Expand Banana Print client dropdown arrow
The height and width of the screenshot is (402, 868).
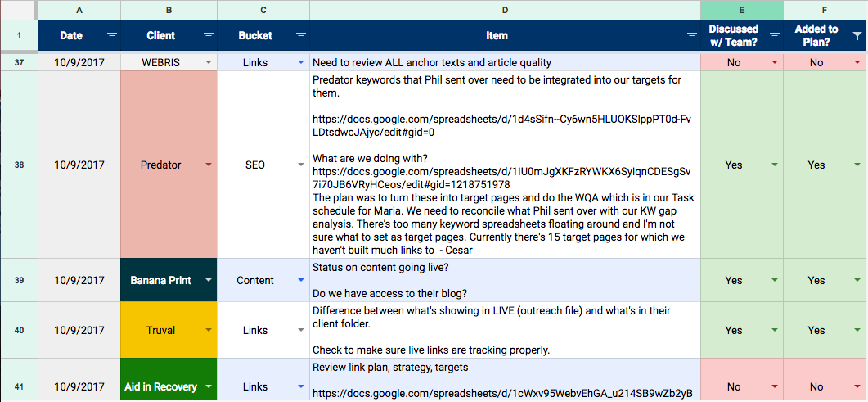(x=209, y=280)
